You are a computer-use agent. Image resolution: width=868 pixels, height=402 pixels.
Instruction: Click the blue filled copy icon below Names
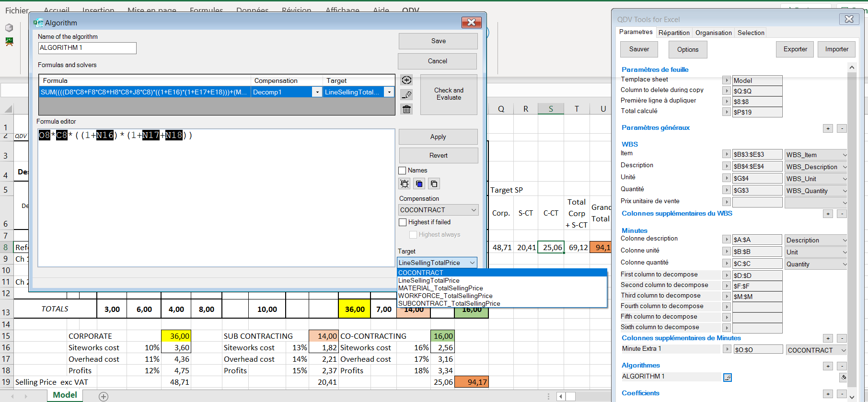(x=419, y=184)
